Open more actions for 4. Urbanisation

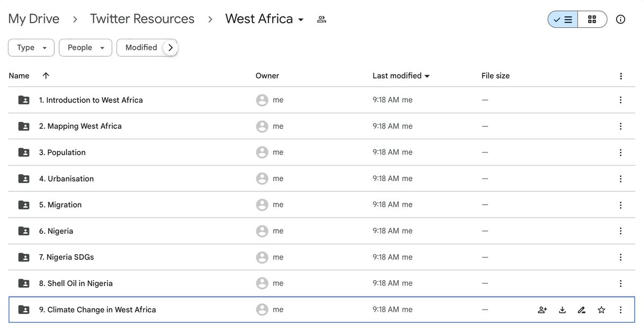coord(620,179)
